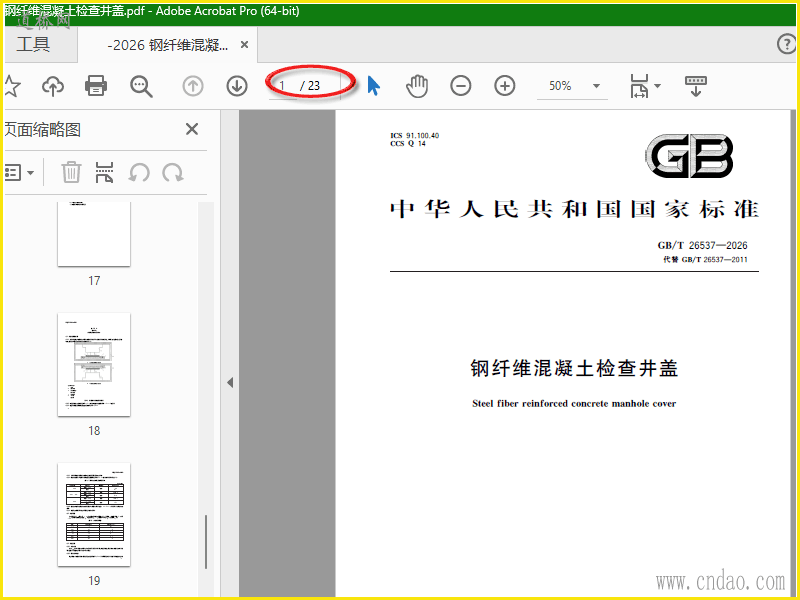
Task: Select page 17 thumbnail
Action: click(x=94, y=234)
